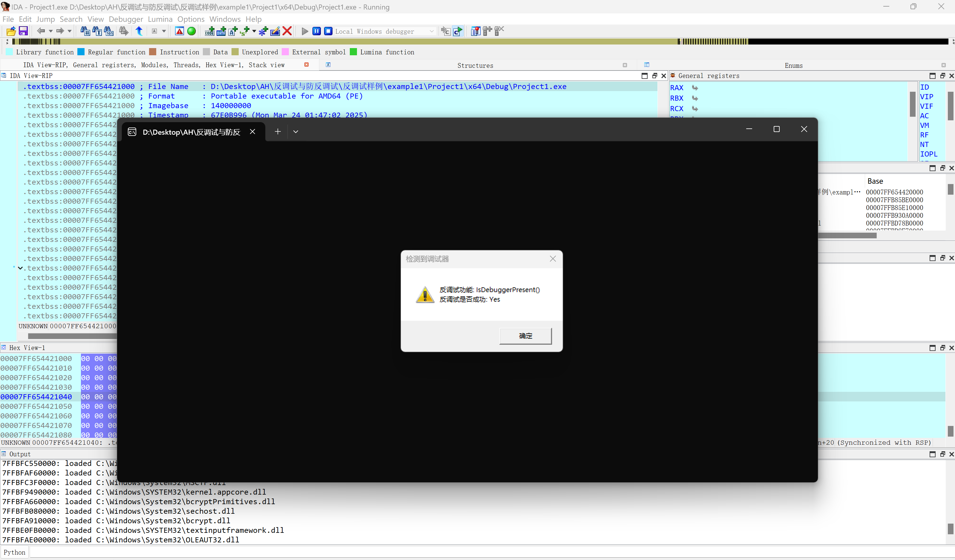This screenshot has height=560, width=955.
Task: Click the Terminate process stop icon
Action: click(x=328, y=31)
